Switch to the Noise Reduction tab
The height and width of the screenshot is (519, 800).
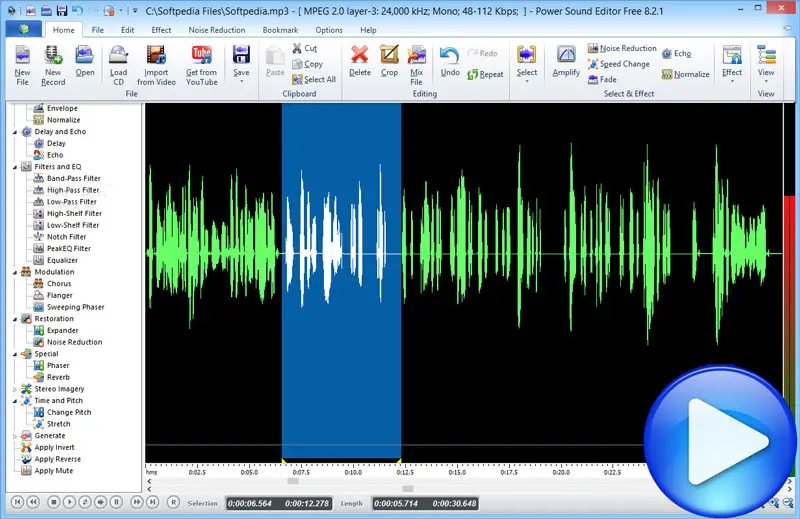pos(216,30)
